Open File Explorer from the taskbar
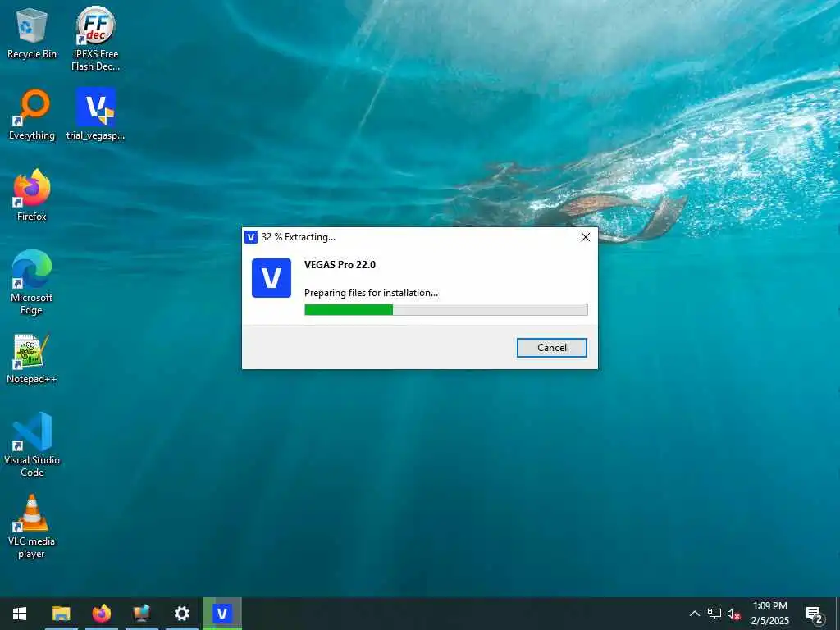 61,614
